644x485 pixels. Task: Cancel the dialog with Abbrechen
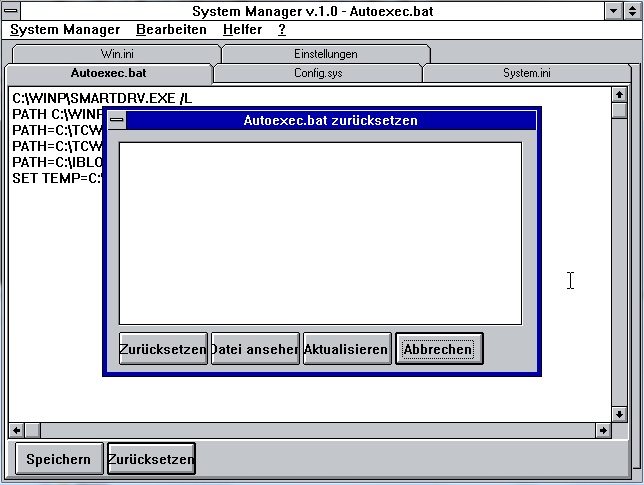[x=439, y=349]
